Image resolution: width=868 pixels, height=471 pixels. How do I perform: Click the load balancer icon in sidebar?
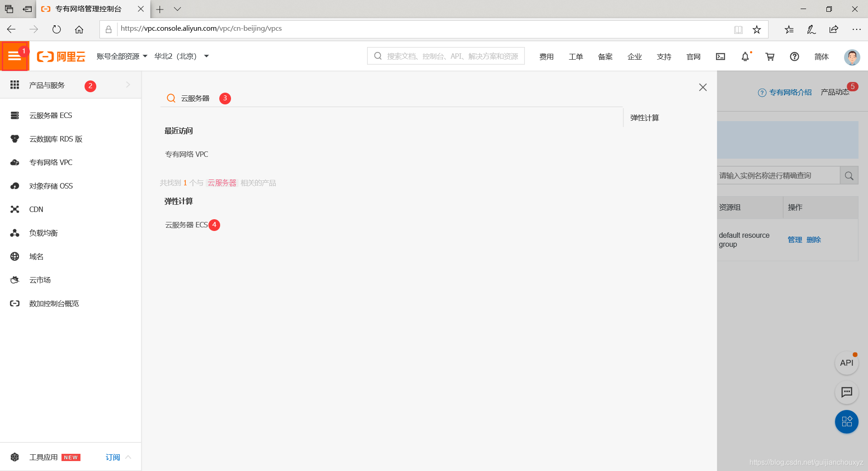(15, 233)
